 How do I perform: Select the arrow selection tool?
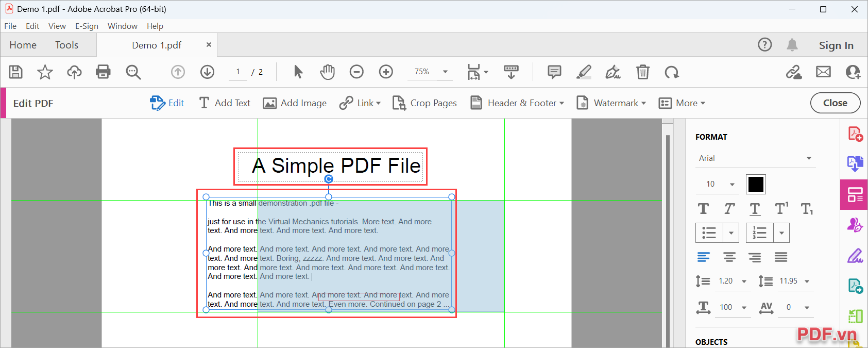coord(298,72)
